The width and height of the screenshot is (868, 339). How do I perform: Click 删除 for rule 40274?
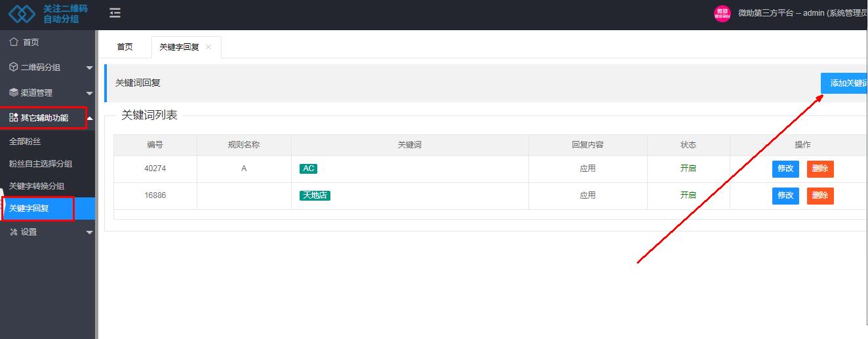[x=820, y=169]
